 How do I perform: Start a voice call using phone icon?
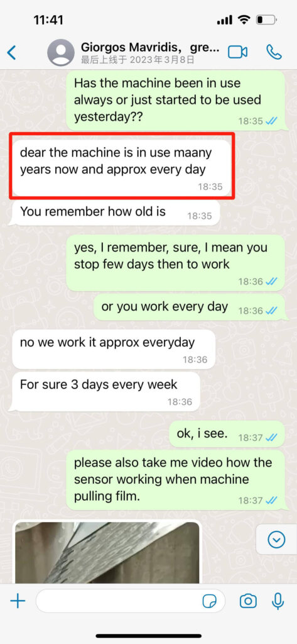(274, 52)
